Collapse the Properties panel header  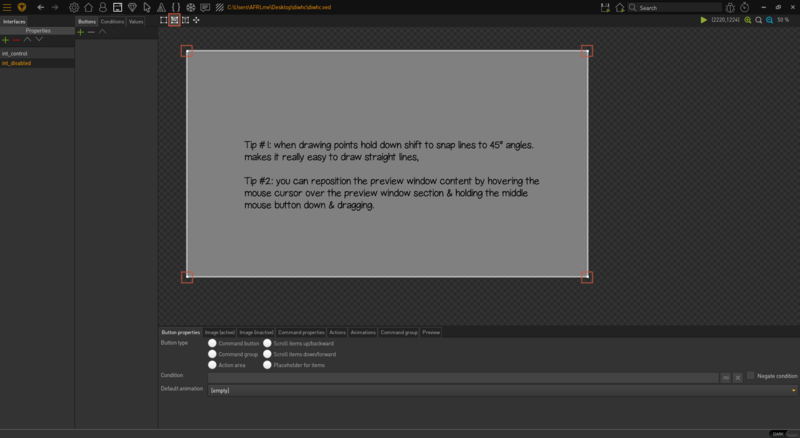click(x=38, y=31)
